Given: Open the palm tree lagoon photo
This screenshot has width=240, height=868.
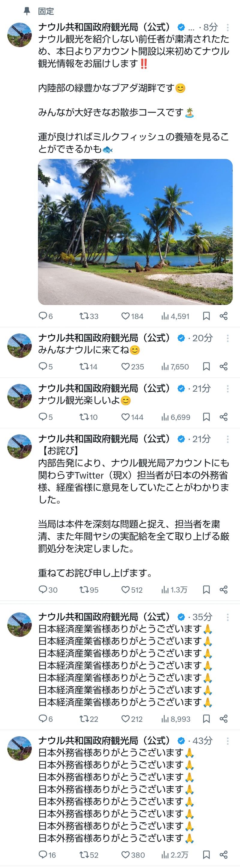Looking at the screenshot, I should pos(135,232).
